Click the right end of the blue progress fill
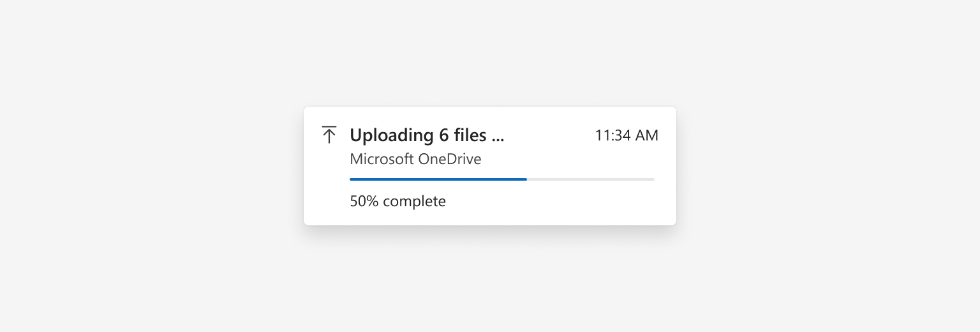The height and width of the screenshot is (332, 980). coord(525,179)
